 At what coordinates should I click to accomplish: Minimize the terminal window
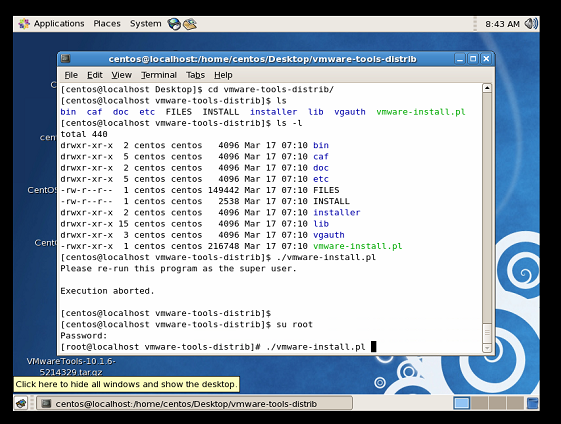pos(460,59)
